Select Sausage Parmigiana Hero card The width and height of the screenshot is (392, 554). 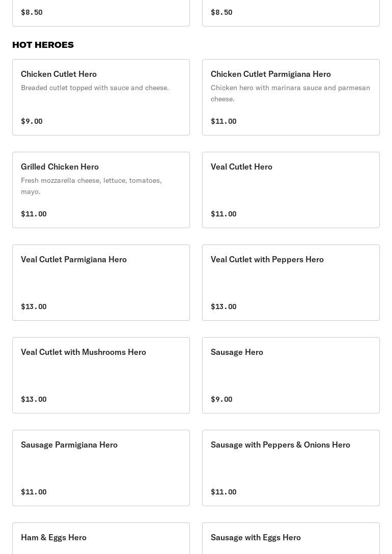(101, 468)
